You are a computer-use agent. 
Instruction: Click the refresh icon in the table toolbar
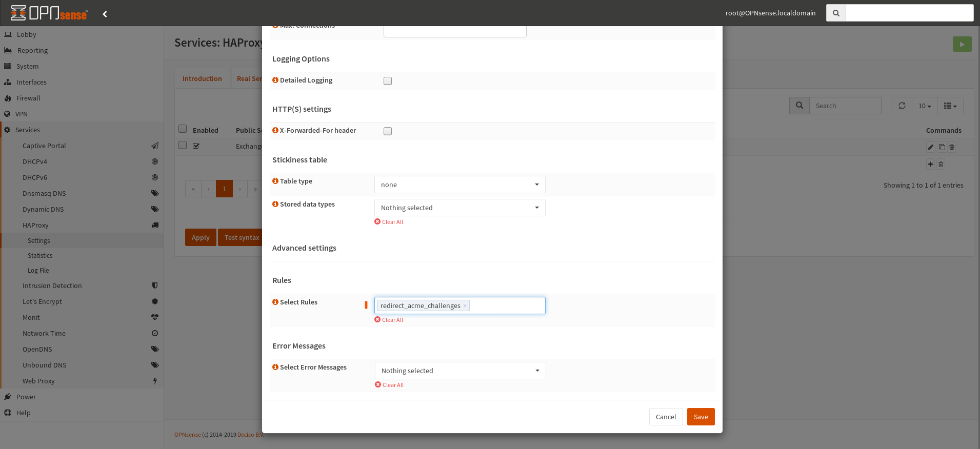point(902,106)
